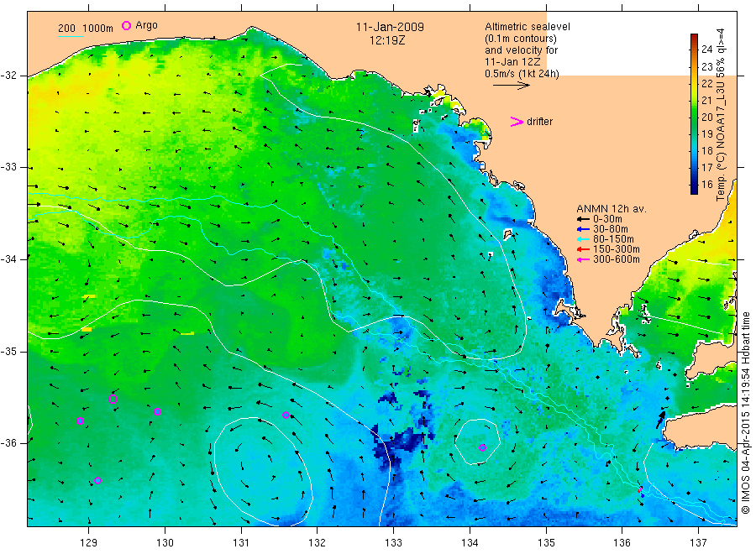Click the IMOS copyright timestamp text

(745, 413)
